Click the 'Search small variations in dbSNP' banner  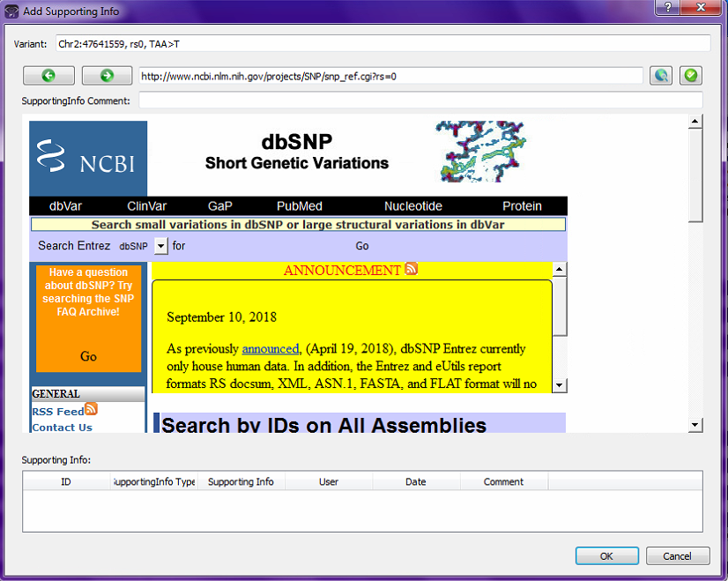(298, 224)
